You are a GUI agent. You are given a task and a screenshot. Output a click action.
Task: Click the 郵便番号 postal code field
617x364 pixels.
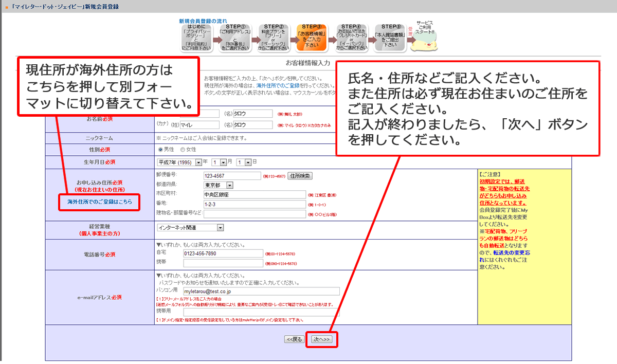(232, 176)
